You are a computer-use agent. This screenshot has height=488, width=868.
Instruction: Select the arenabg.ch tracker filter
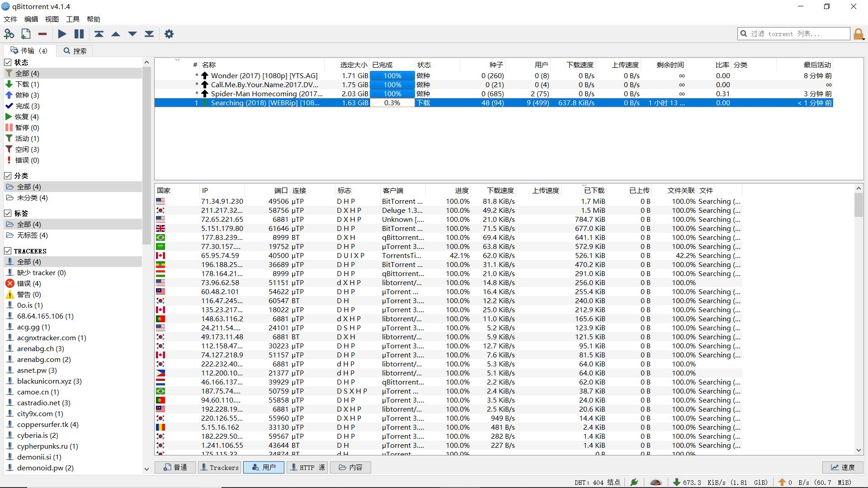(x=41, y=349)
